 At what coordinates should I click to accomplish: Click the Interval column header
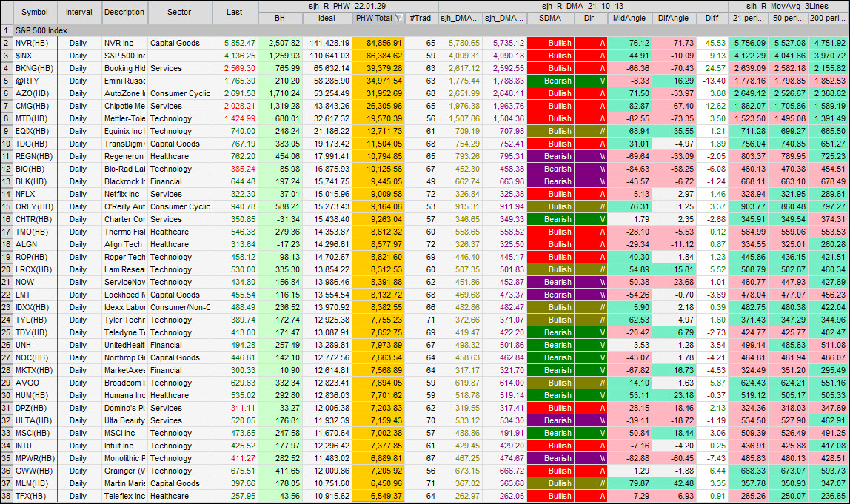tap(79, 12)
